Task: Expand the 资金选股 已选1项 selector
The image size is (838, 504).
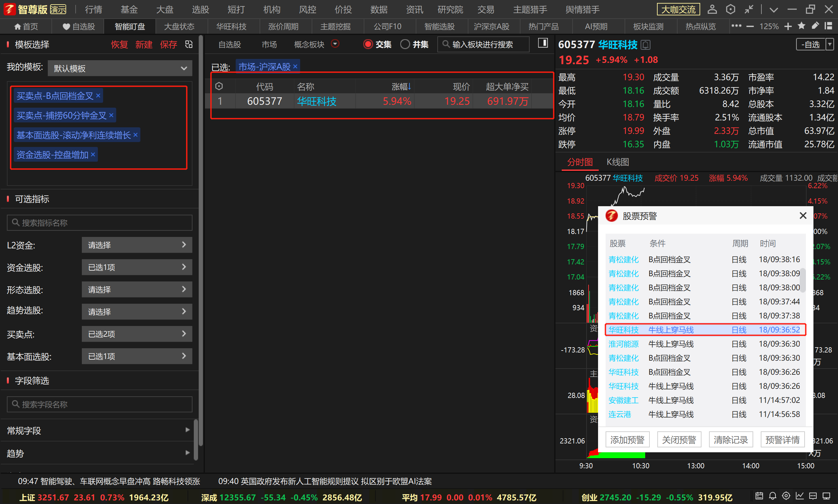Action: (137, 267)
